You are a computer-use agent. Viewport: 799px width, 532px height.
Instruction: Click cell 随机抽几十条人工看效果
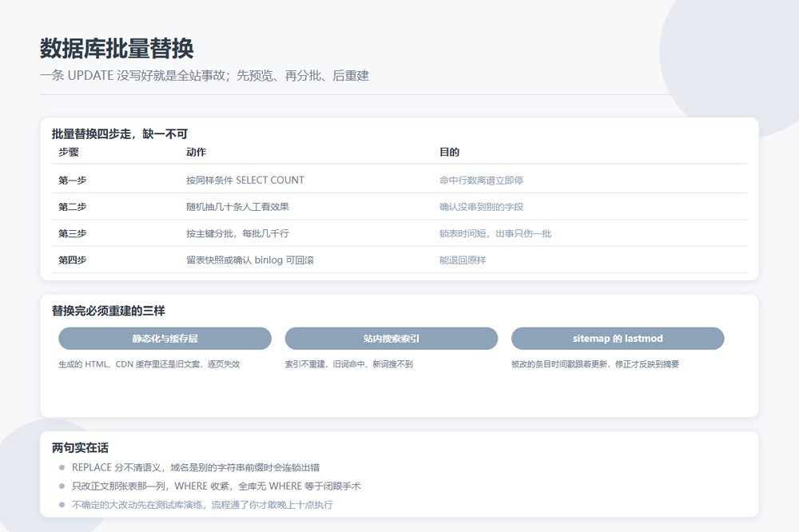[x=237, y=206]
